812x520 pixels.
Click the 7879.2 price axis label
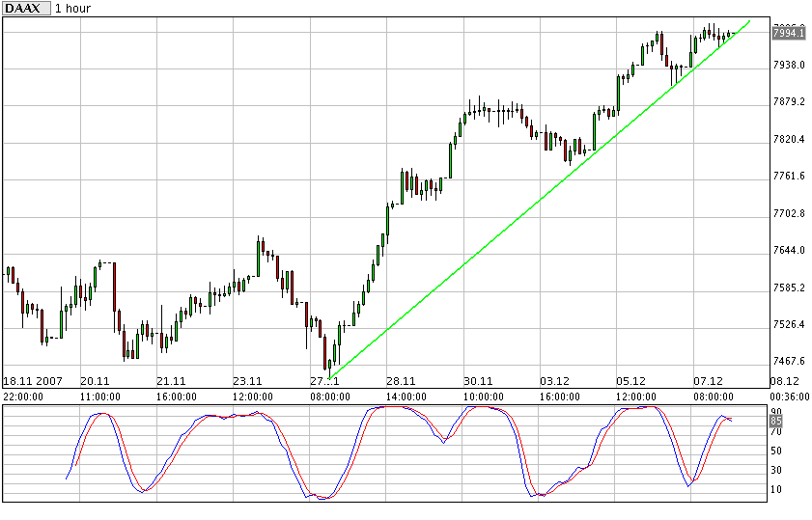(x=788, y=102)
